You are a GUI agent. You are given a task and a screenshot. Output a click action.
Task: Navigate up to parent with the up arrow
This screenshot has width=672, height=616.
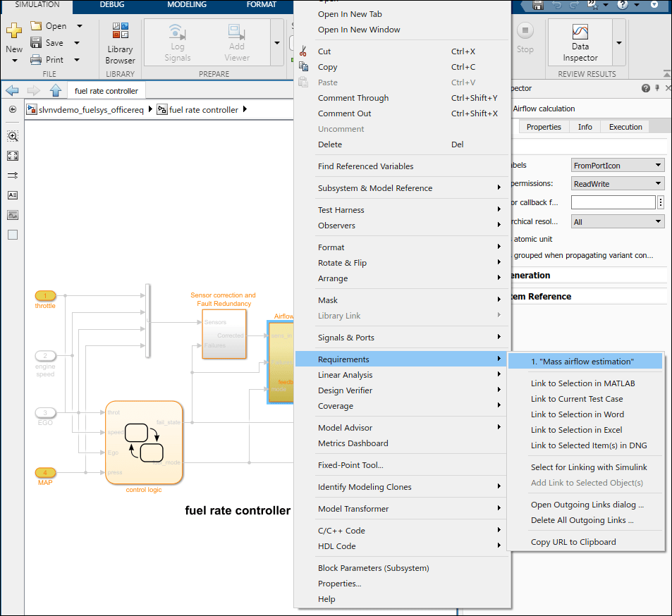[56, 91]
